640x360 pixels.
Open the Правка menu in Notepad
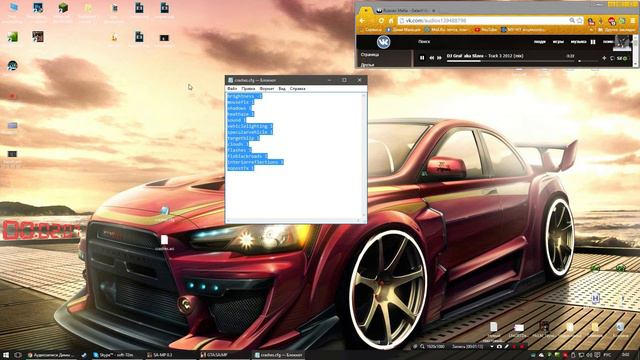pyautogui.click(x=248, y=89)
